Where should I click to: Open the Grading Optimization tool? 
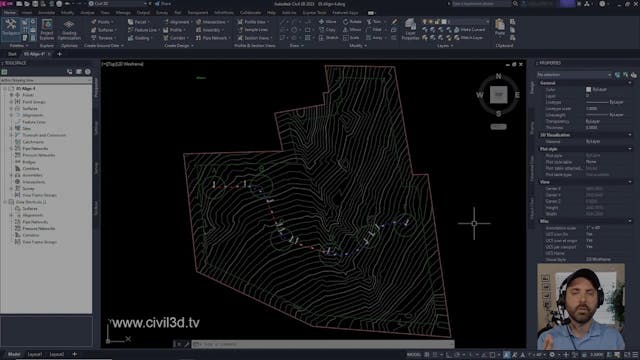click(69, 30)
